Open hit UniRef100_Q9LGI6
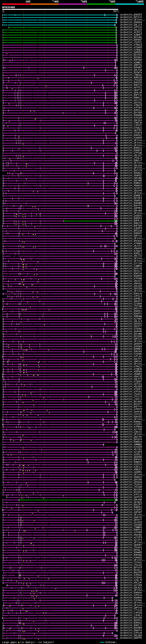 (131, 30)
